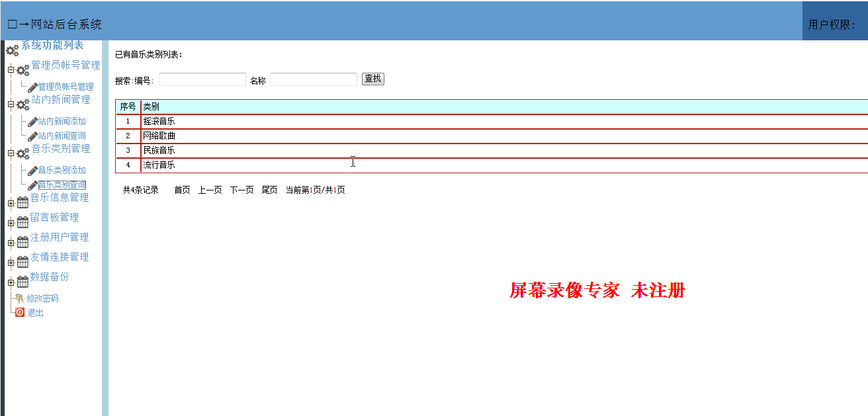The height and width of the screenshot is (416, 868).
Task: Click pencil icon next to 音乐类别查询
Action: (32, 185)
